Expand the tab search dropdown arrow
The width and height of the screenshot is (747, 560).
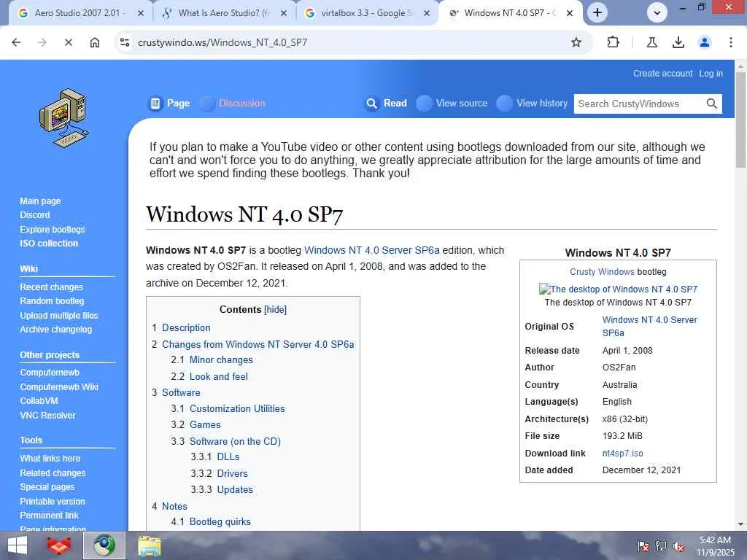(x=657, y=13)
